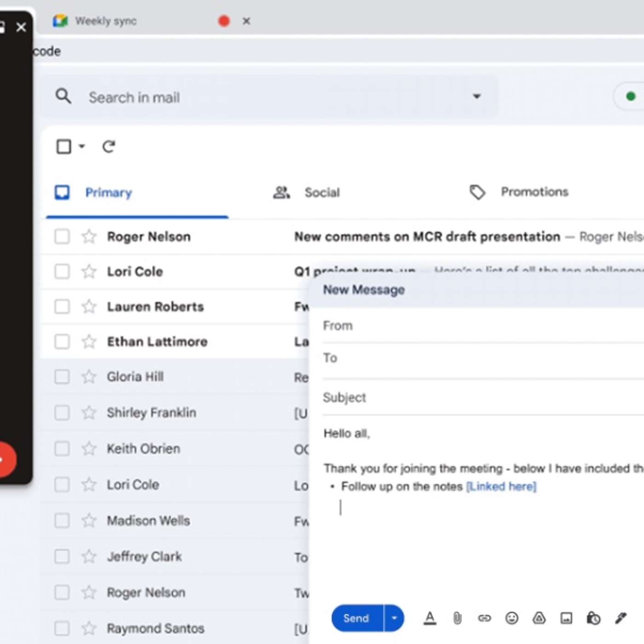Screen dimensions: 644x644
Task: Refresh the inbox
Action: pos(109,146)
